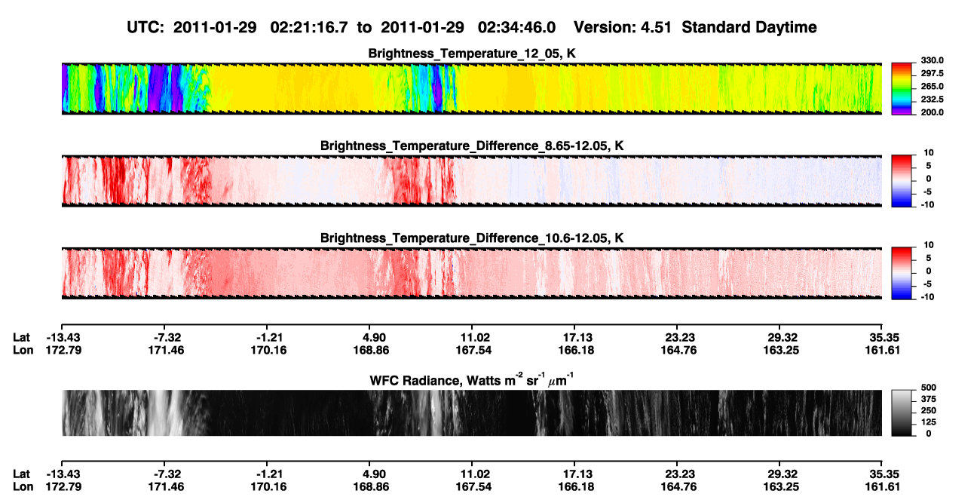Click the rainbow brightness temperature colorbar
The height and width of the screenshot is (503, 980).
[902, 88]
